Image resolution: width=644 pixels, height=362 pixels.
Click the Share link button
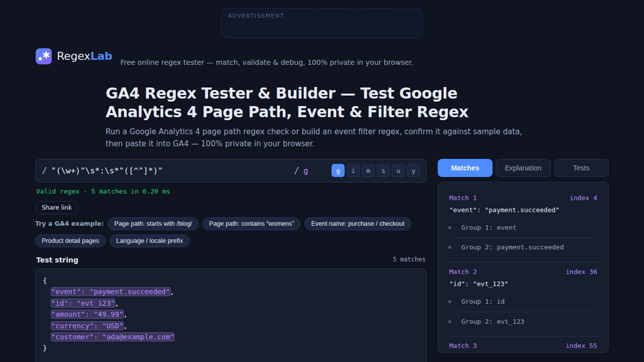click(x=56, y=208)
